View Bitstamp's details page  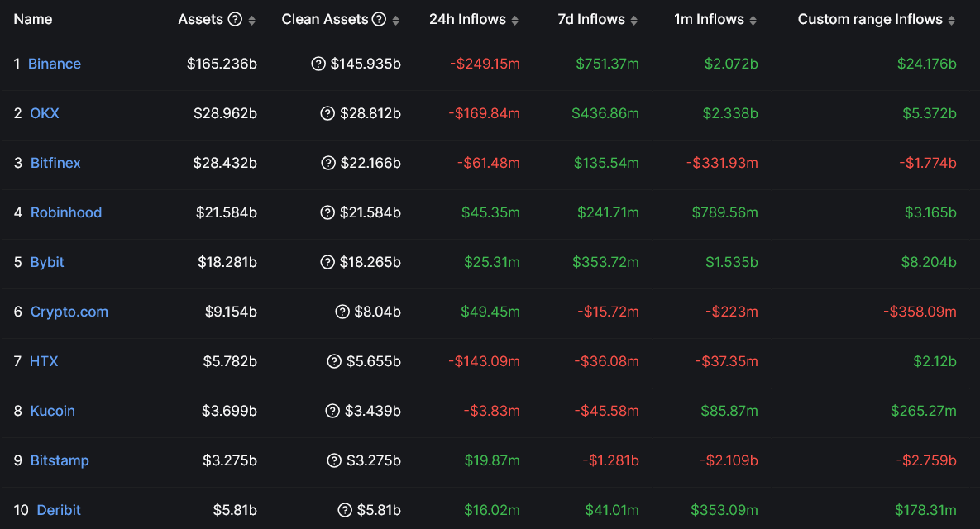point(60,460)
